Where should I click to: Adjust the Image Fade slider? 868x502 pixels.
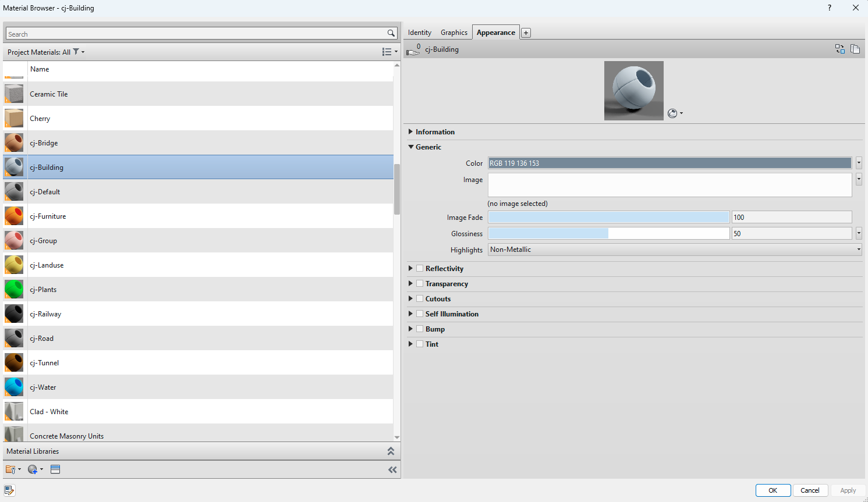pyautogui.click(x=608, y=217)
